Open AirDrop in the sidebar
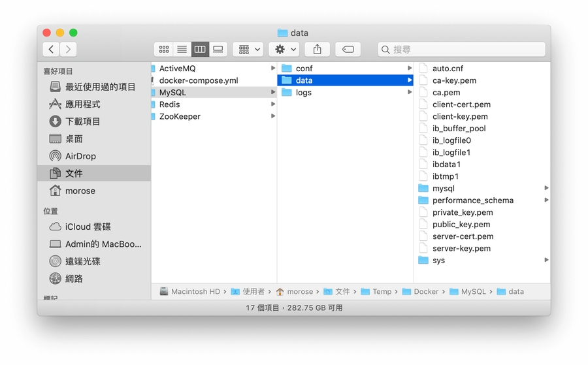Viewport: 588px width, 365px height. coord(80,156)
